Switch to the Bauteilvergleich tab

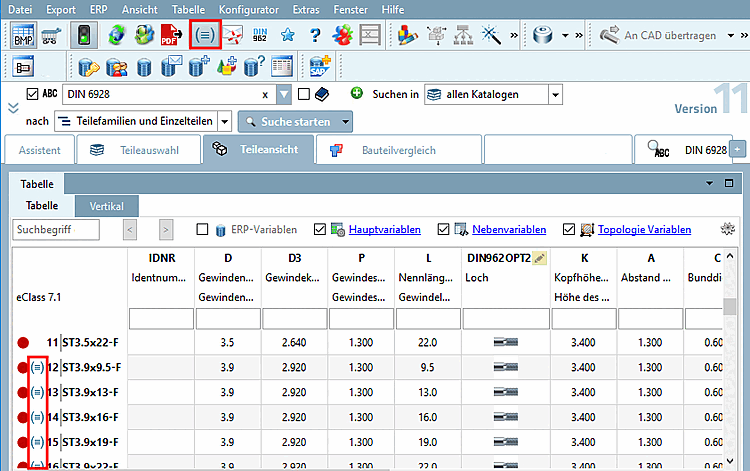pyautogui.click(x=398, y=150)
